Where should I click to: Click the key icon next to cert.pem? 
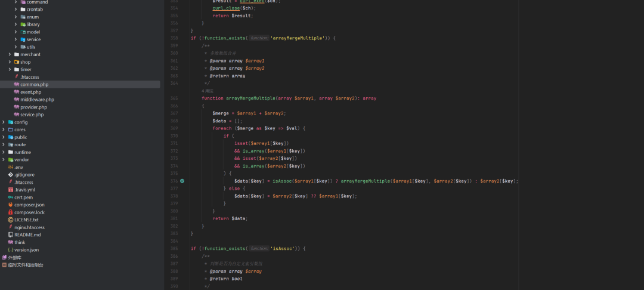pyautogui.click(x=11, y=198)
